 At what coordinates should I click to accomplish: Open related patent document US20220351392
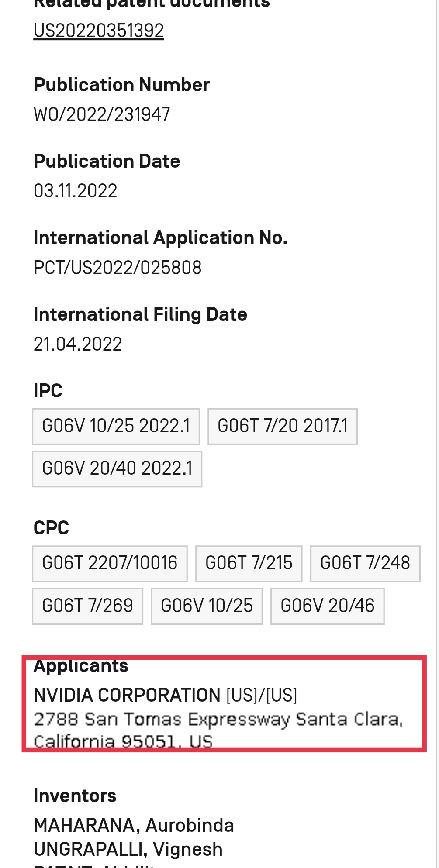click(99, 31)
